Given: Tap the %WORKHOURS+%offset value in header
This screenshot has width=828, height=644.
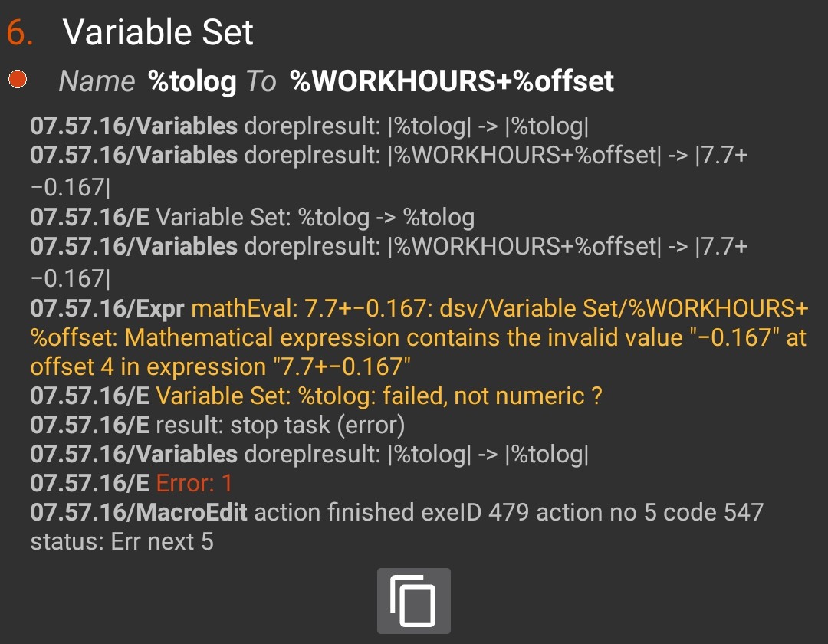Looking at the screenshot, I should pyautogui.click(x=452, y=81).
